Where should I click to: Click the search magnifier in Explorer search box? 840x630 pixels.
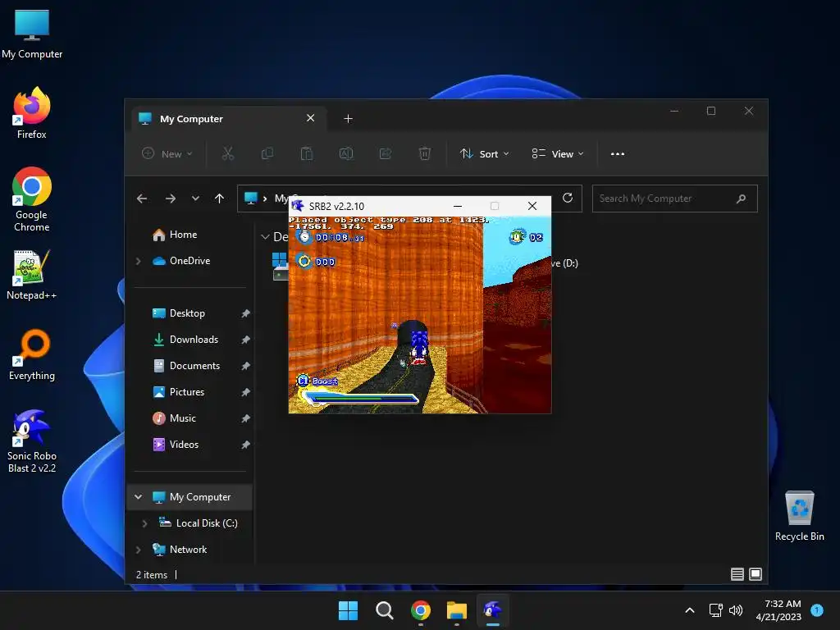tap(742, 199)
